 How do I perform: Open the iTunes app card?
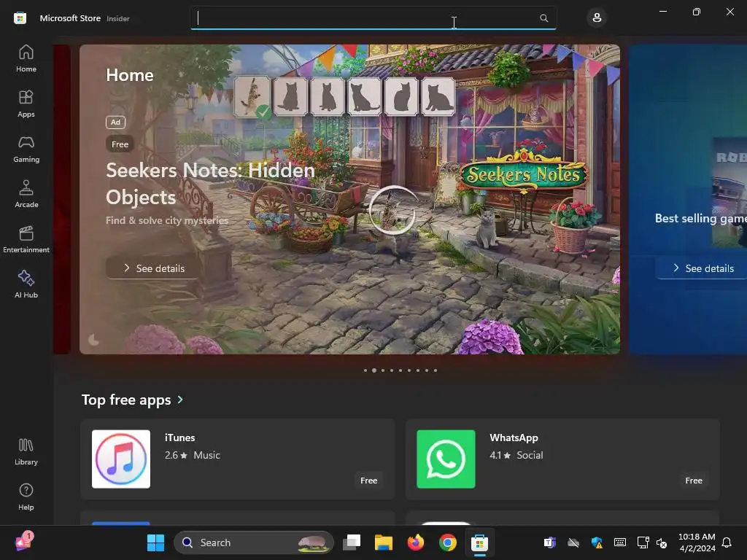point(237,459)
